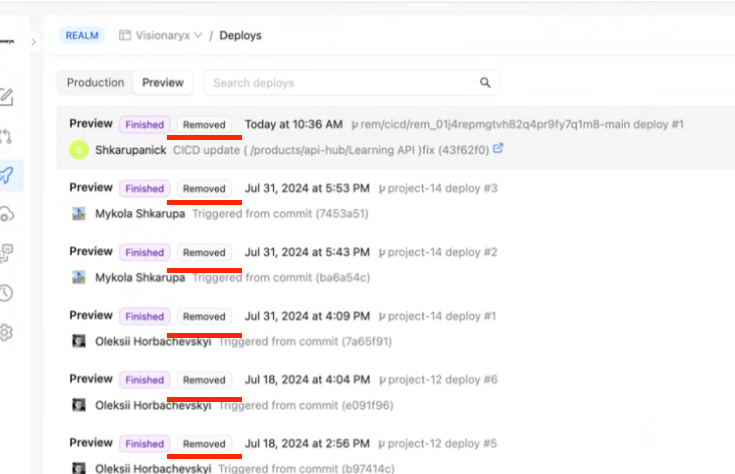Click the external link icon beside 43f62f0
This screenshot has width=735, height=474.
coord(499,149)
